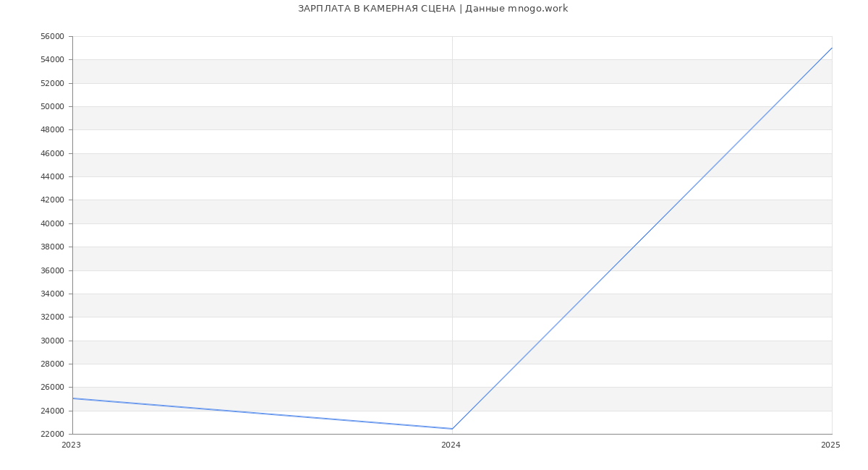
Task: Click the 46000 y-axis label
Action: (x=52, y=154)
